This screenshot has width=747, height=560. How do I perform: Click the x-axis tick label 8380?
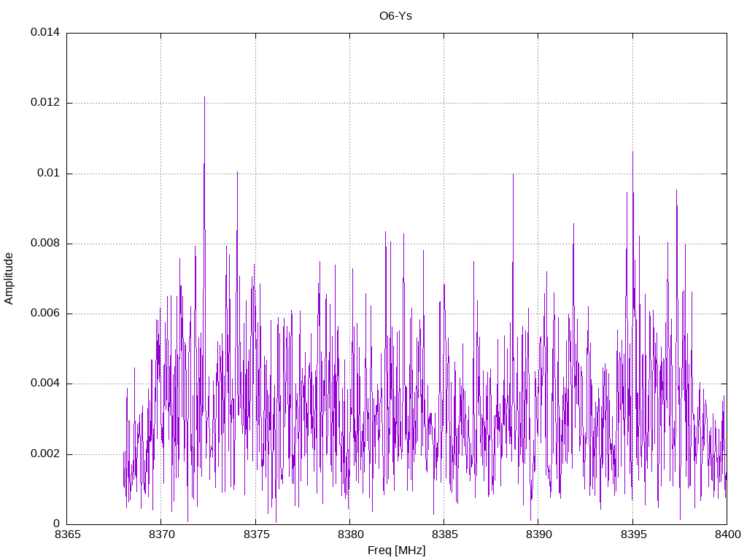tap(351, 534)
